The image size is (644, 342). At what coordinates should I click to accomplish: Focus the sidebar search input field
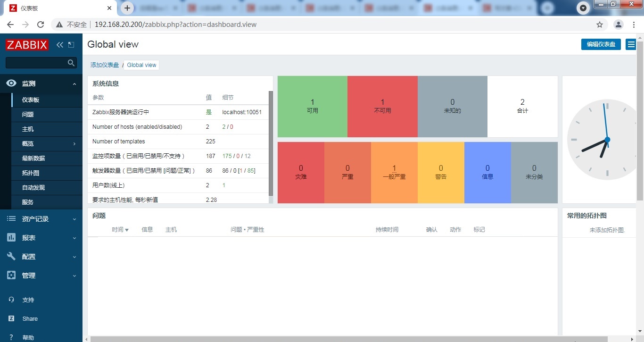pyautogui.click(x=37, y=63)
